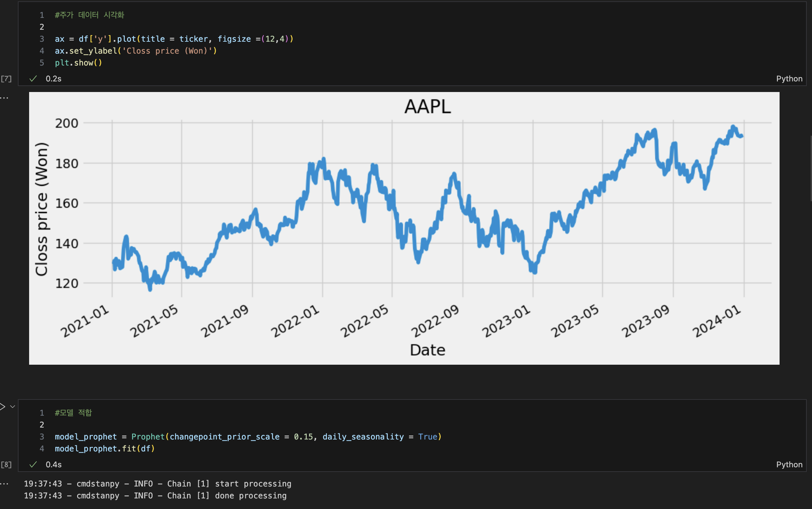Image resolution: width=812 pixels, height=509 pixels.
Task: Run the model fitting cell with play icon
Action: pos(2,406)
